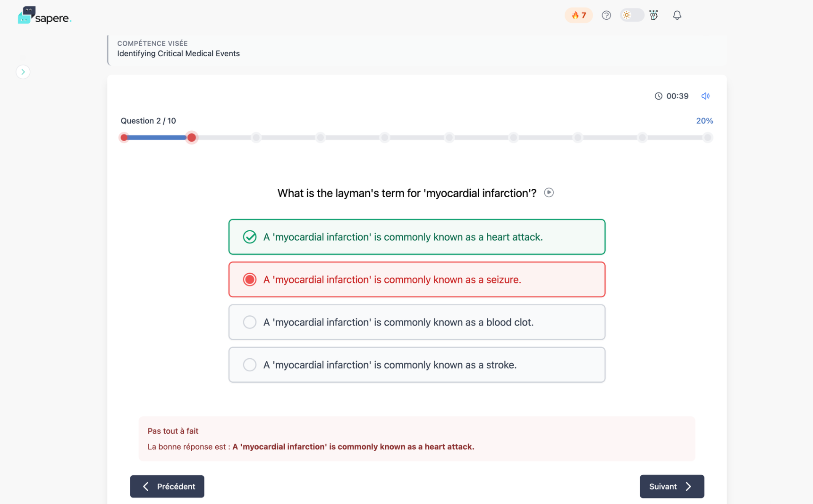Click the 'COMPÉTENCE VISÉE' label

coord(152,43)
